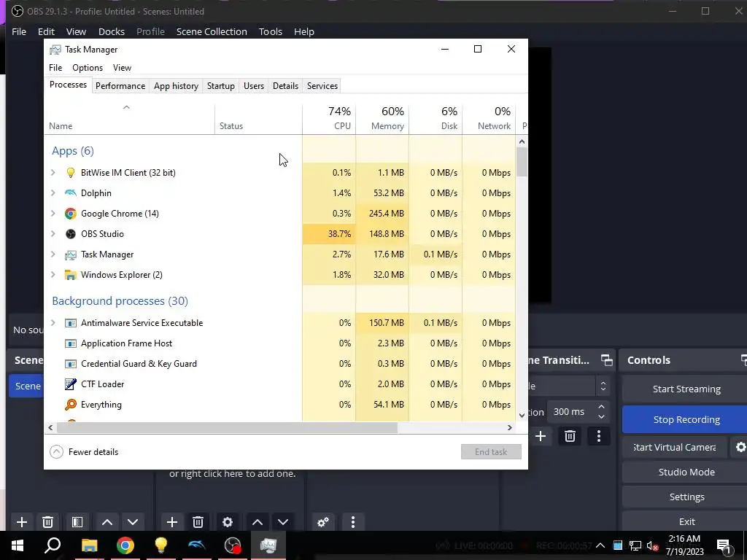Expand OBS Studio process group
Image resolution: width=747 pixels, height=560 pixels.
(x=53, y=234)
